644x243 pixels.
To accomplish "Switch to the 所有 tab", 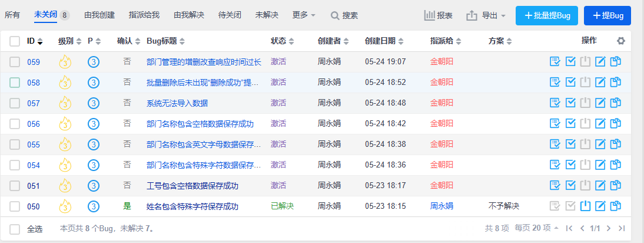I will (x=12, y=15).
